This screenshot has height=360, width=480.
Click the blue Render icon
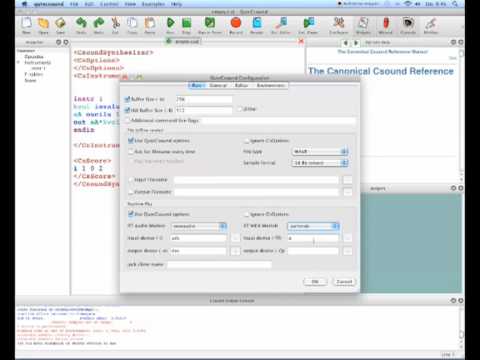pos(257,23)
